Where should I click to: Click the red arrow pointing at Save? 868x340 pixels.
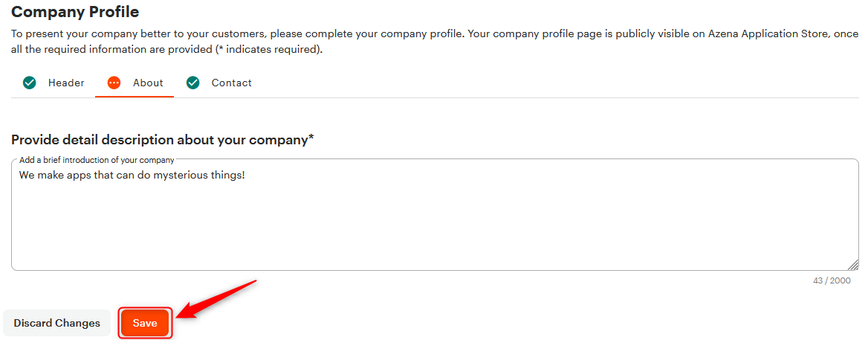click(216, 301)
